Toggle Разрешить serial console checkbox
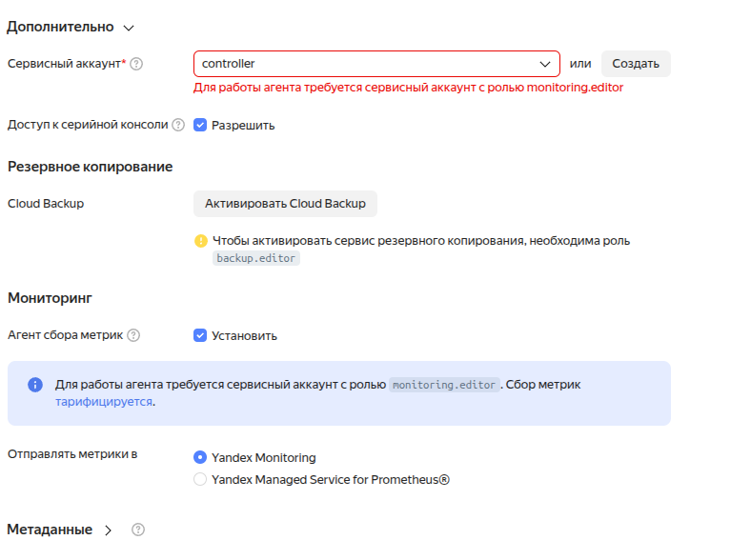This screenshot has width=751, height=560. tap(200, 125)
